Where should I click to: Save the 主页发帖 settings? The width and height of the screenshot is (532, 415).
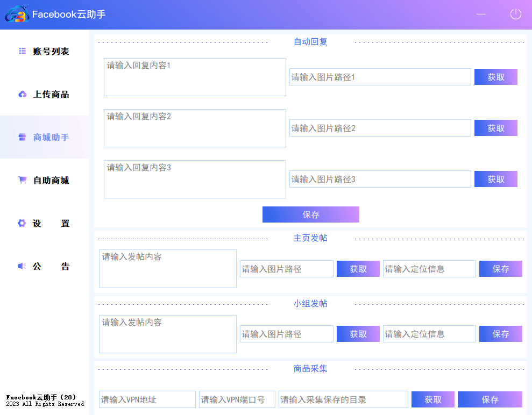pos(500,269)
